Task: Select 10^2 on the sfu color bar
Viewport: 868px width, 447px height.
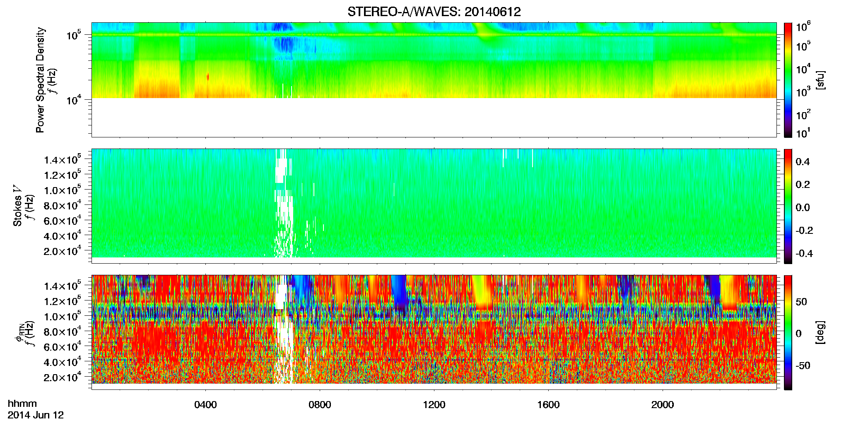Action: [804, 115]
